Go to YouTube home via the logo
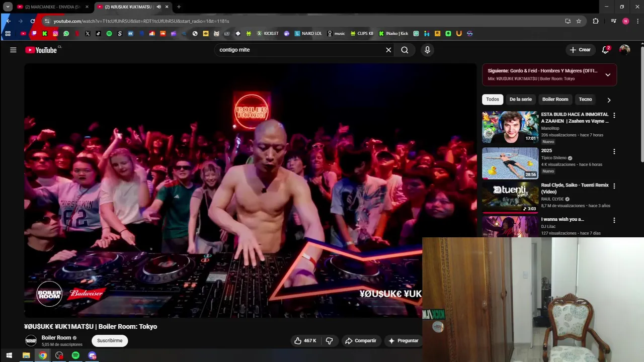Screen dimensions: 644x362 (41, 50)
